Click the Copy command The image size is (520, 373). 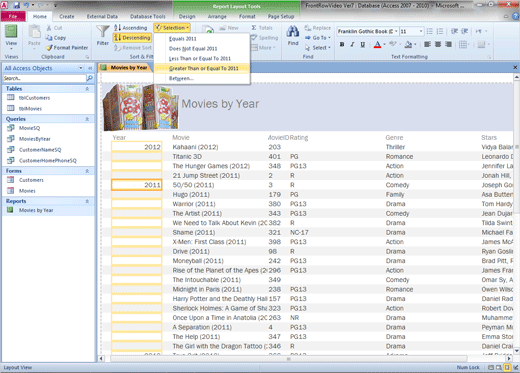[56, 38]
